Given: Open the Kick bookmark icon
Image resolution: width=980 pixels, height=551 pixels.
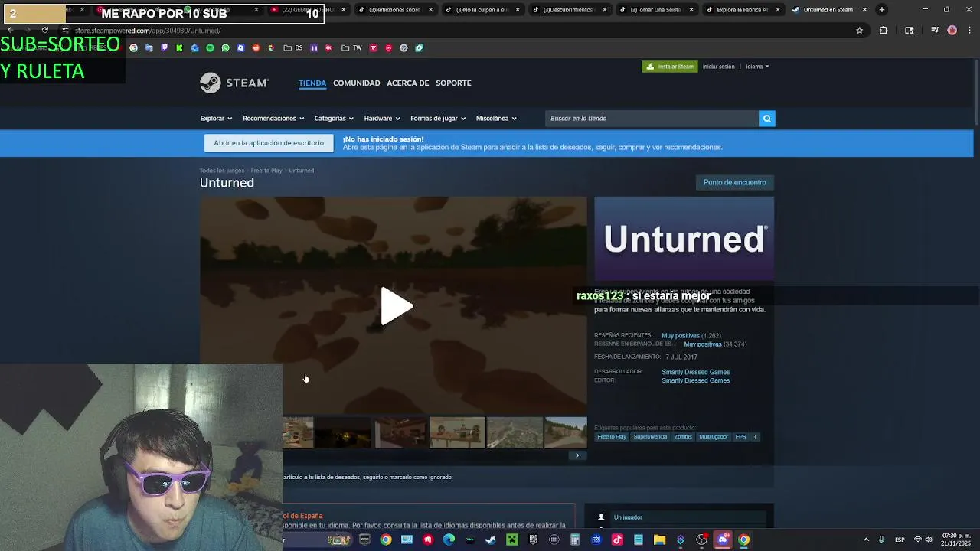Looking at the screenshot, I should coord(179,47).
